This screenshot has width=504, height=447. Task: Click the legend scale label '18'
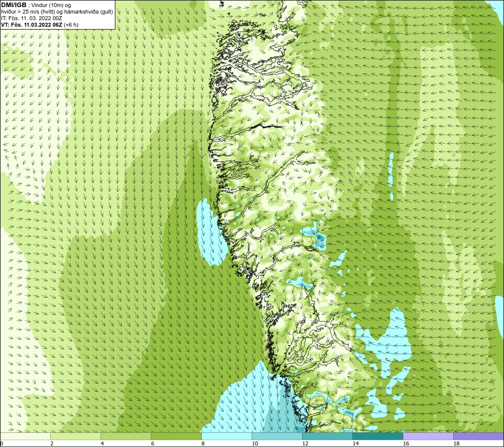coord(456,444)
